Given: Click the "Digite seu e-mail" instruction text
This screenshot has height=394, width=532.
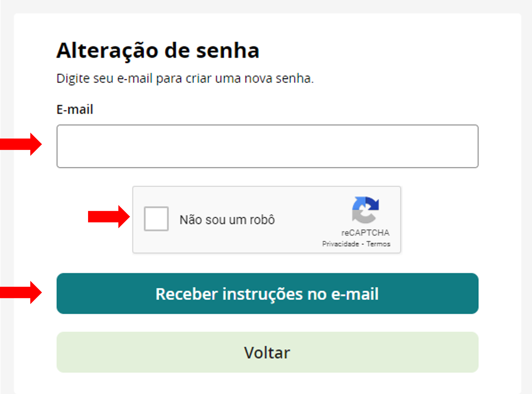Looking at the screenshot, I should coord(185,78).
